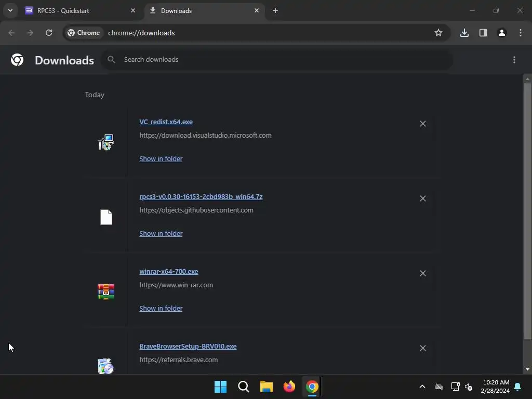This screenshot has height=399, width=532.
Task: Click the OneDrive cloud tray icon
Action: tap(439, 387)
